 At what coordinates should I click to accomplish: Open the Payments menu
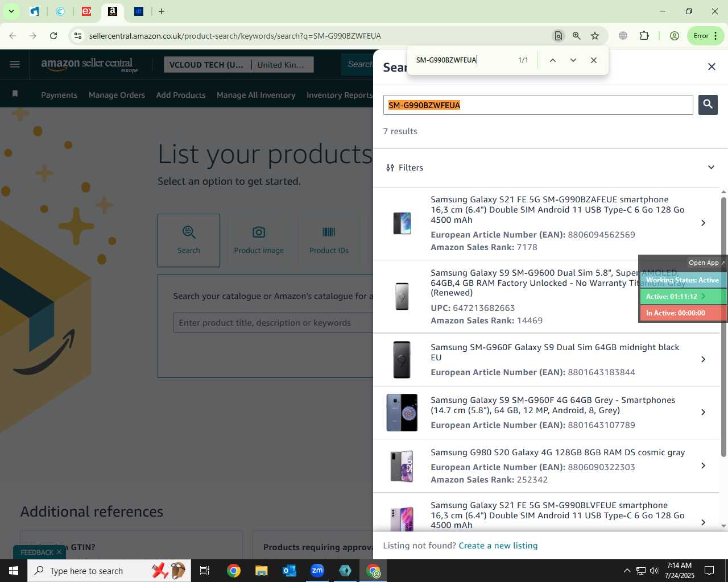(59, 95)
